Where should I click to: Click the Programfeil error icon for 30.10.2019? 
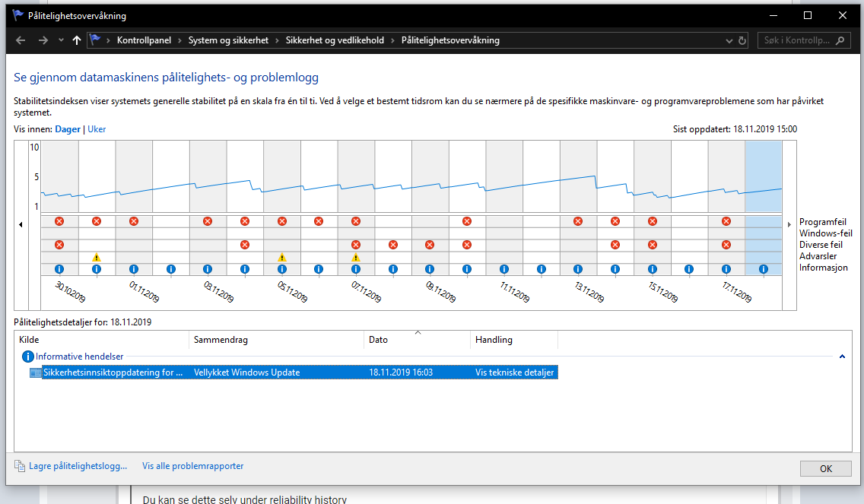point(59,221)
